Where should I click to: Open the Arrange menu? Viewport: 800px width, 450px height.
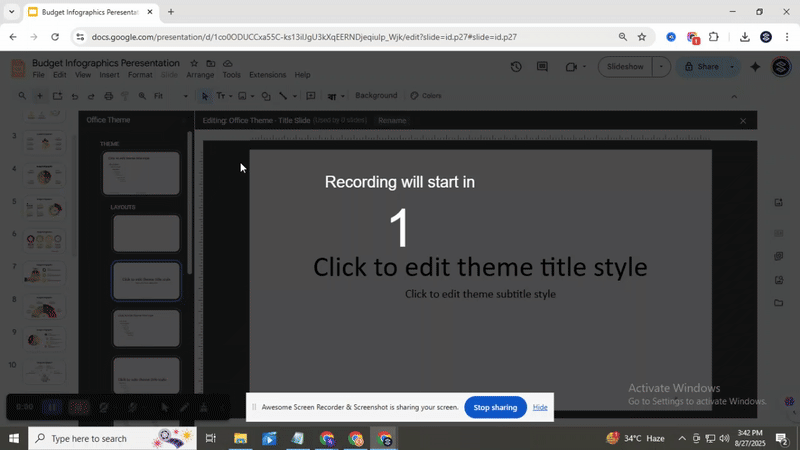(200, 75)
